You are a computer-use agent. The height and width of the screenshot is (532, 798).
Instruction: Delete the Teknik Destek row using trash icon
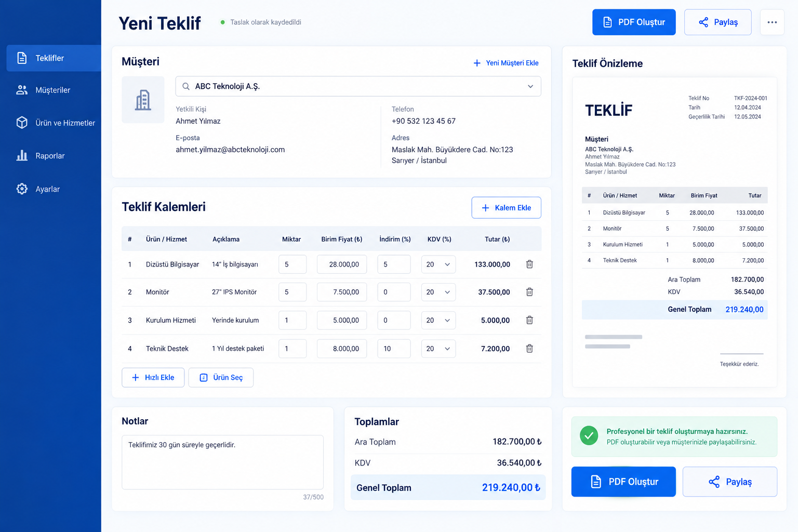pyautogui.click(x=529, y=349)
